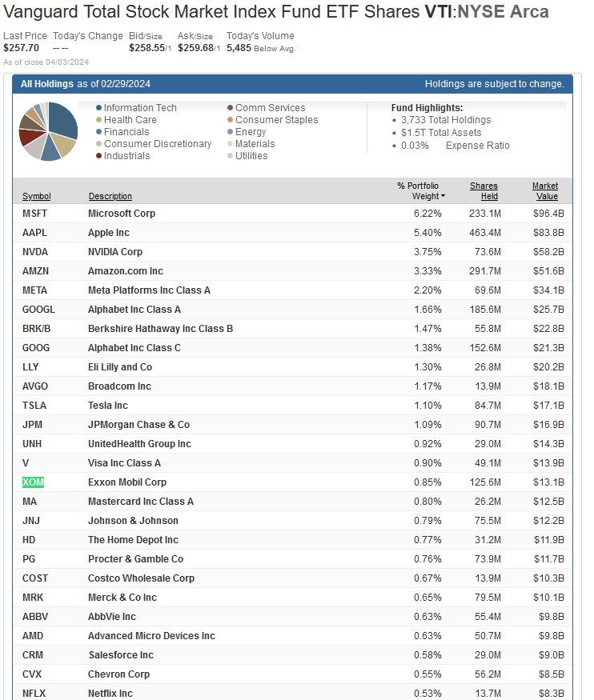Click the $257.70 last price value

click(x=21, y=48)
